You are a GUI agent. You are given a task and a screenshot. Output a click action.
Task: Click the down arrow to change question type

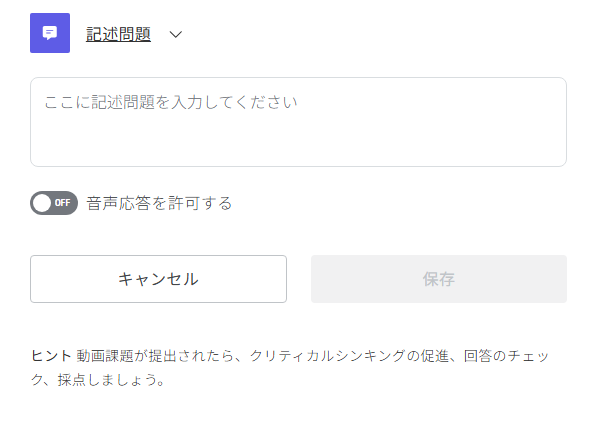pos(176,35)
